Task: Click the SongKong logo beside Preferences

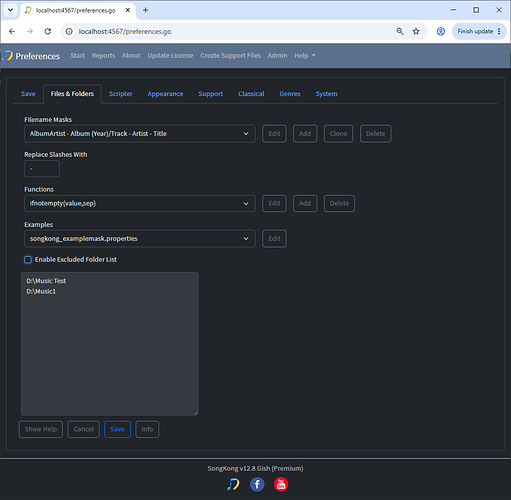Action: 7,56
